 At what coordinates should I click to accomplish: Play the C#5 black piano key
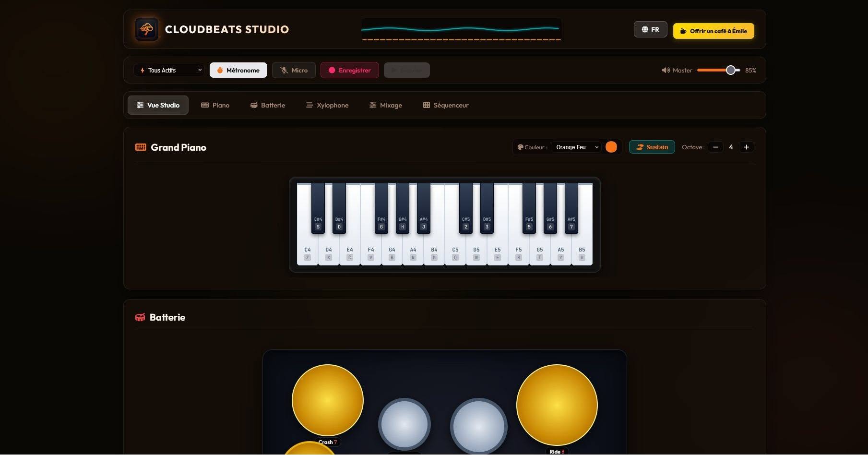tap(466, 208)
